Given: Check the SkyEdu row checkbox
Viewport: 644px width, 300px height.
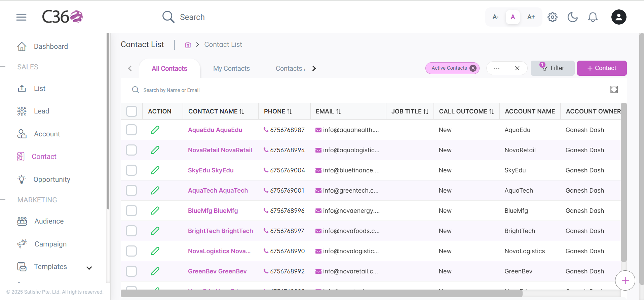Looking at the screenshot, I should (x=131, y=170).
